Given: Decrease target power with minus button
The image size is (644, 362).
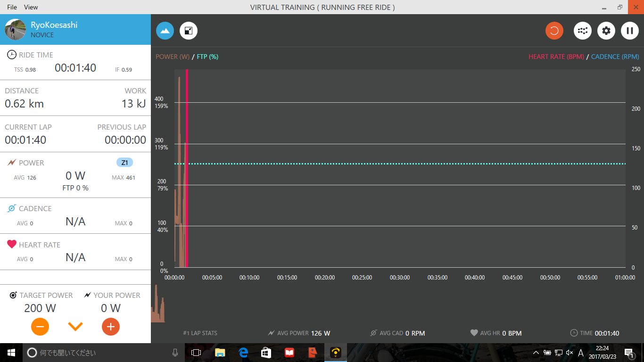Looking at the screenshot, I should (x=40, y=327).
